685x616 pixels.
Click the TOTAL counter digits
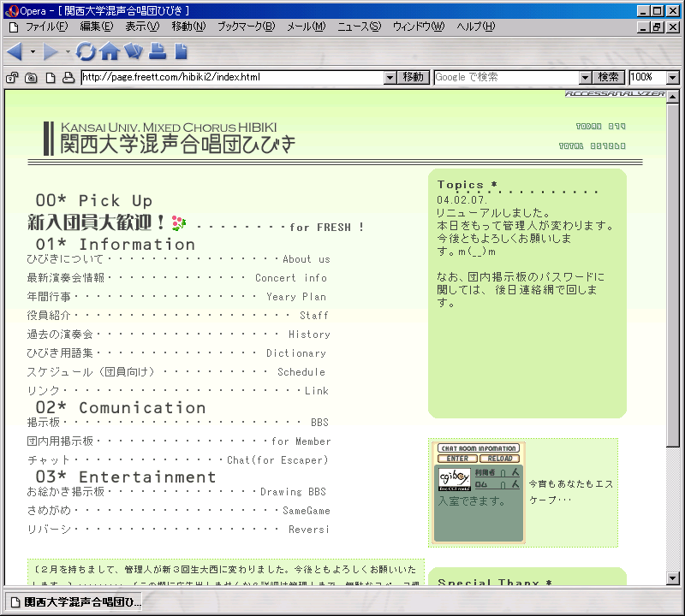click(608, 146)
